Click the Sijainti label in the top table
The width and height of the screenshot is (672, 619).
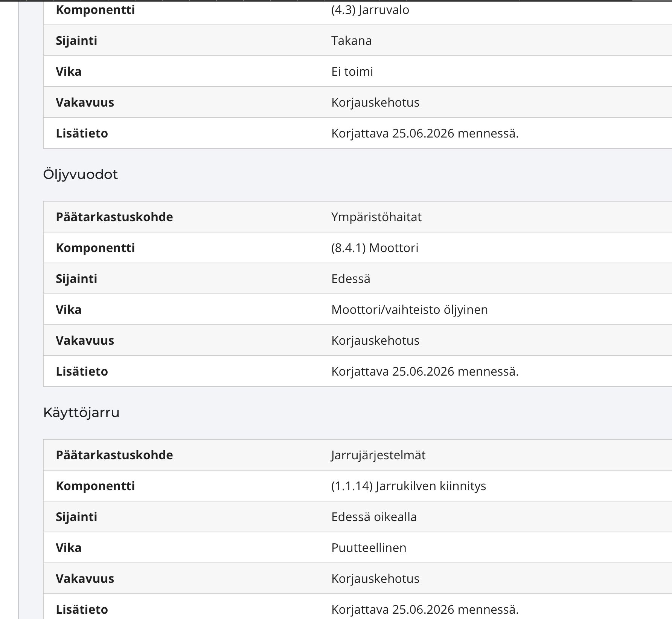(76, 41)
